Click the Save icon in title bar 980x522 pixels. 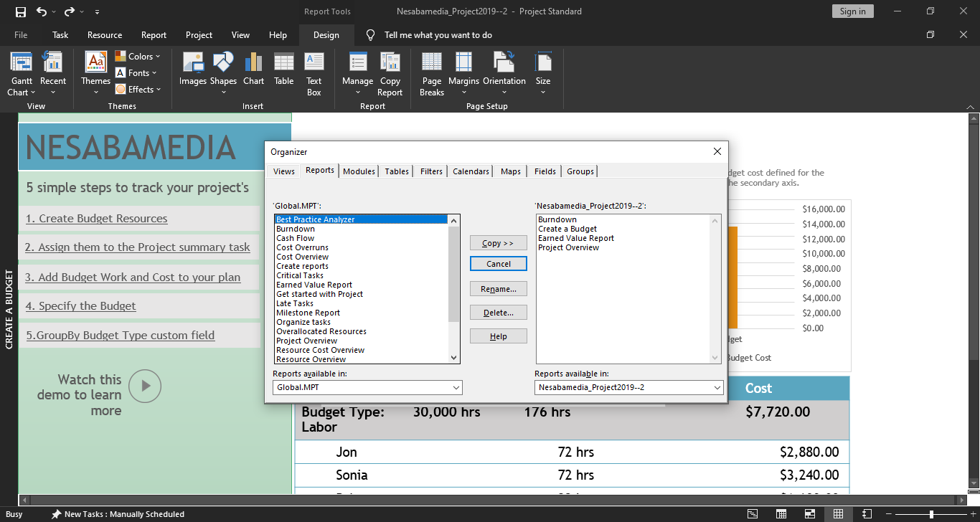pos(21,11)
